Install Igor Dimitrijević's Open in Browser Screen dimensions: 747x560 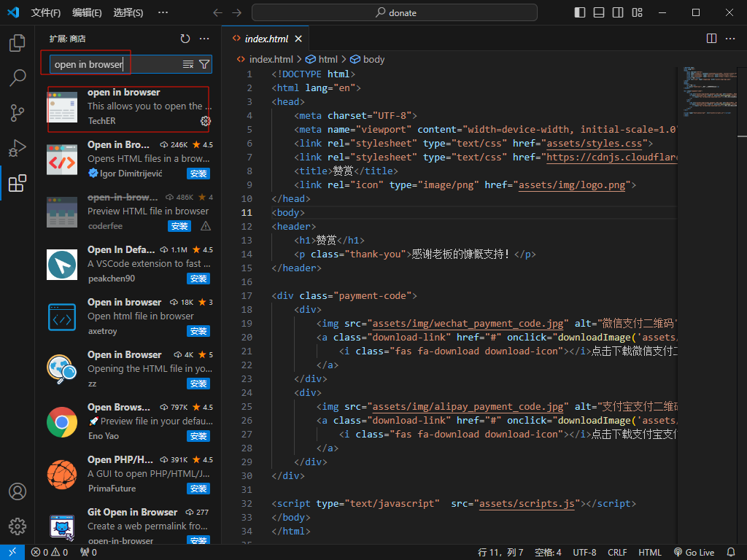pos(198,174)
